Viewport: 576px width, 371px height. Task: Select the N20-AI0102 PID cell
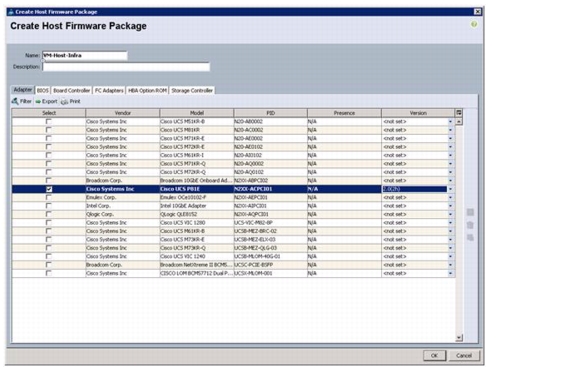[x=270, y=155]
